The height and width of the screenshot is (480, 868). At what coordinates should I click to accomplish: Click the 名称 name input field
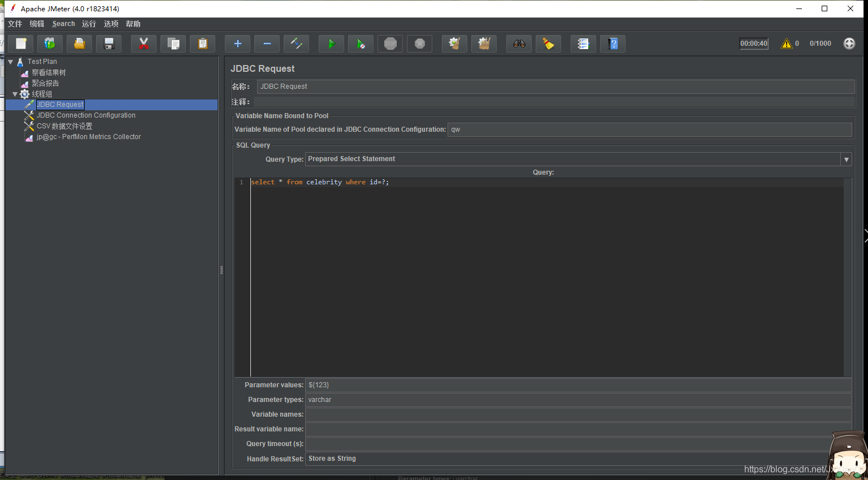tap(555, 87)
